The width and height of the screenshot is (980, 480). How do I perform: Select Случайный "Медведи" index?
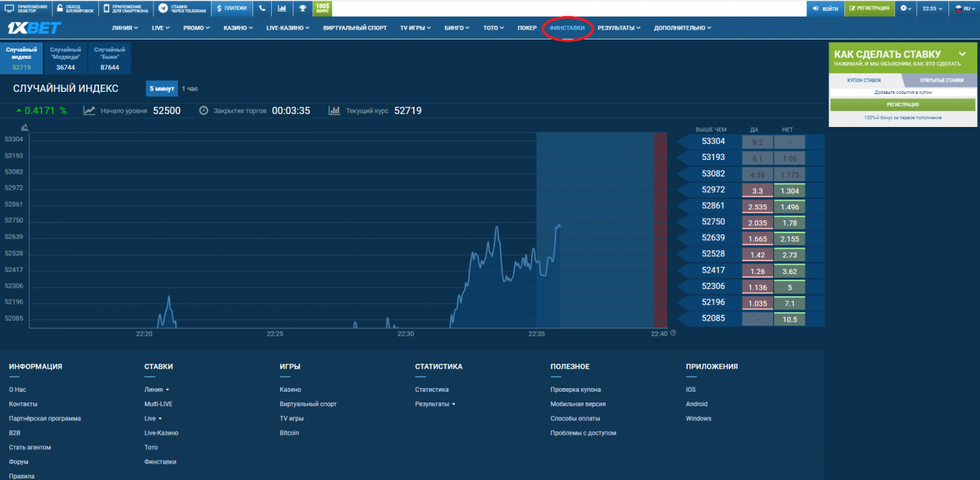click(x=66, y=59)
